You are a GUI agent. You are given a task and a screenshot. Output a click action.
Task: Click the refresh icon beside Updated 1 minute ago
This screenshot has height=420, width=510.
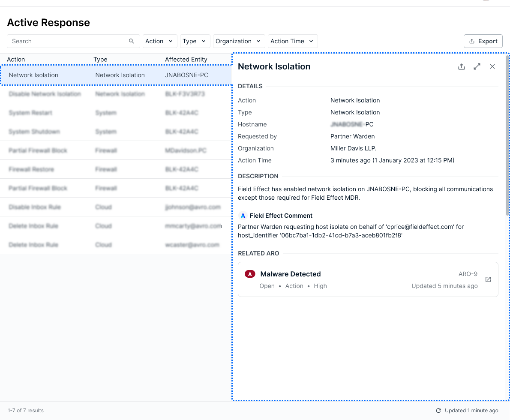[x=438, y=411]
